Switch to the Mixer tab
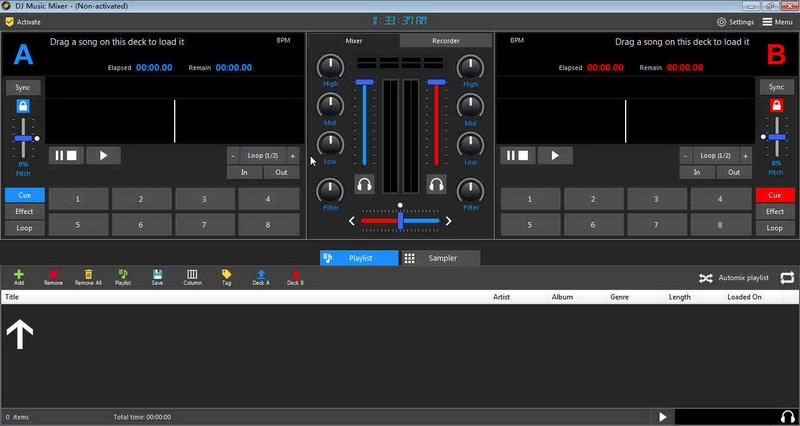Viewport: 800px width, 426px height. [x=354, y=41]
